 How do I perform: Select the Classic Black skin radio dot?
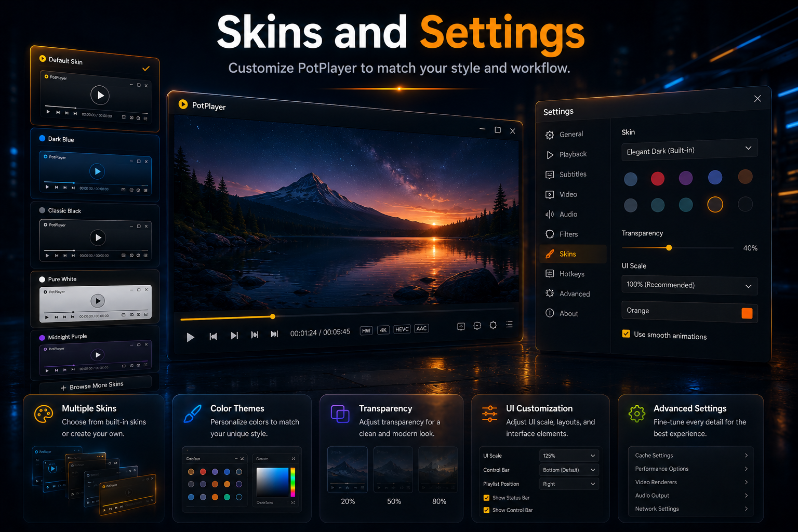click(x=42, y=210)
